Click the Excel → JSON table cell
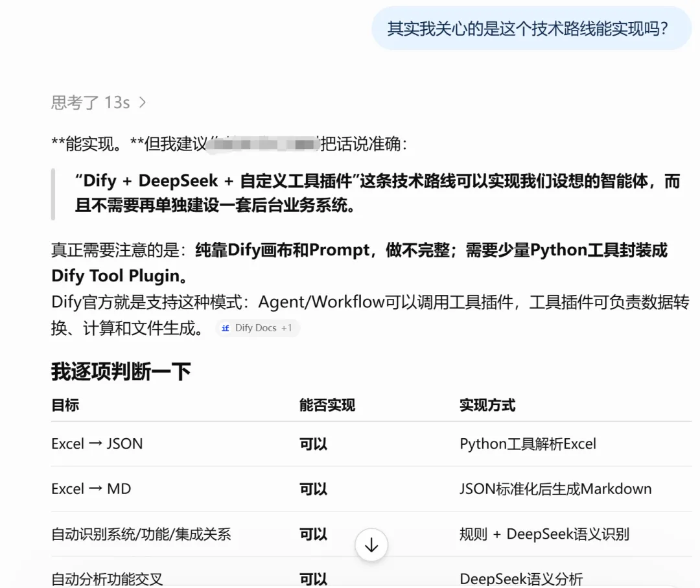The width and height of the screenshot is (700, 588). (97, 444)
